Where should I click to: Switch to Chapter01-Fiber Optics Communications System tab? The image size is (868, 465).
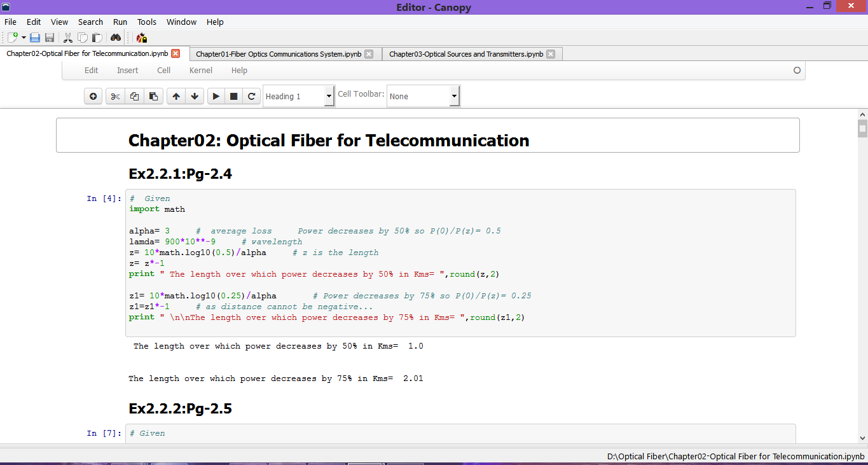(x=279, y=54)
